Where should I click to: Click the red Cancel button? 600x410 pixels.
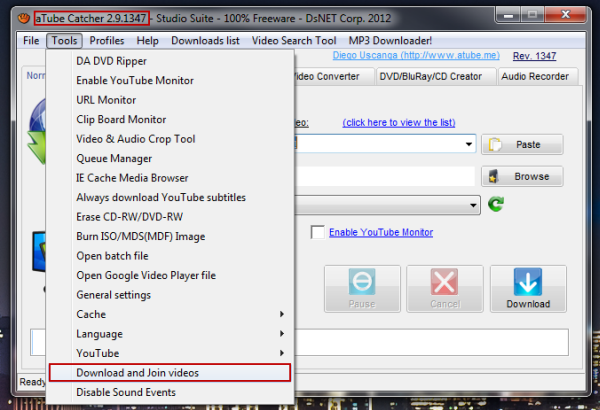444,289
